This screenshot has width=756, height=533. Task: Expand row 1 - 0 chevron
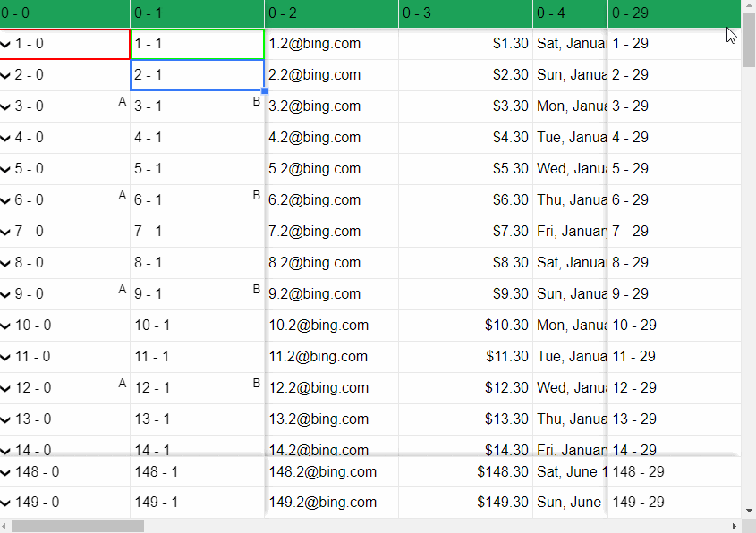(6, 44)
